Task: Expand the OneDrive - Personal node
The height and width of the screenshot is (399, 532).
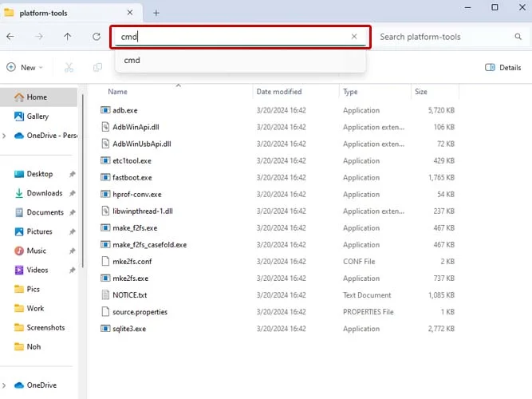Action: pyautogui.click(x=4, y=136)
